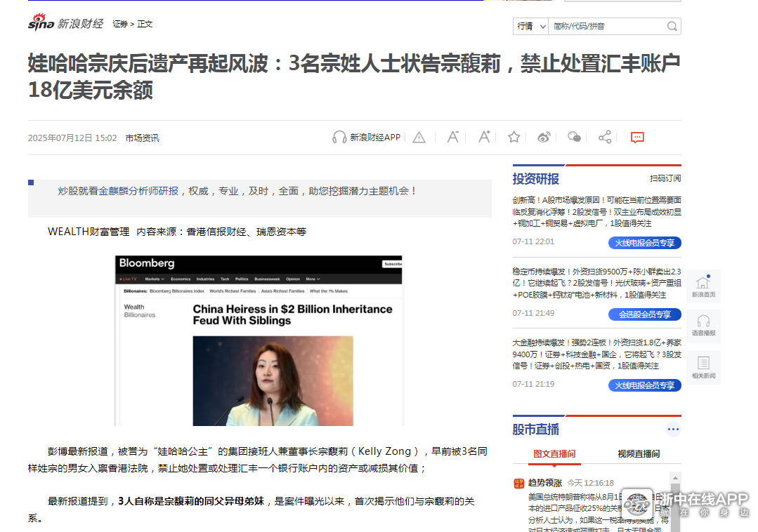Open research report starting with 稳定币持续爆发

click(x=597, y=284)
